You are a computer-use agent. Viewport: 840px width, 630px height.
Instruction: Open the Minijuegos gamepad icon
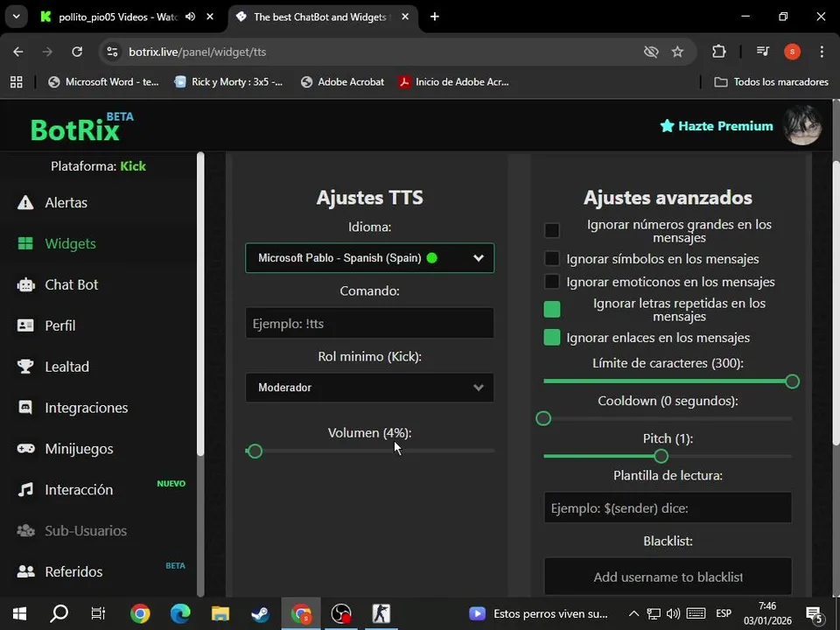[25, 448]
